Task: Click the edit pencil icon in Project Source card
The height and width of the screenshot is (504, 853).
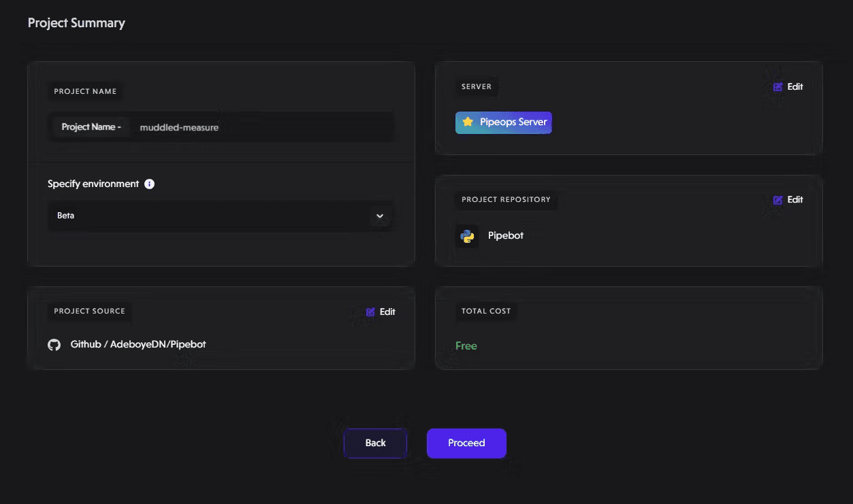Action: click(x=370, y=312)
